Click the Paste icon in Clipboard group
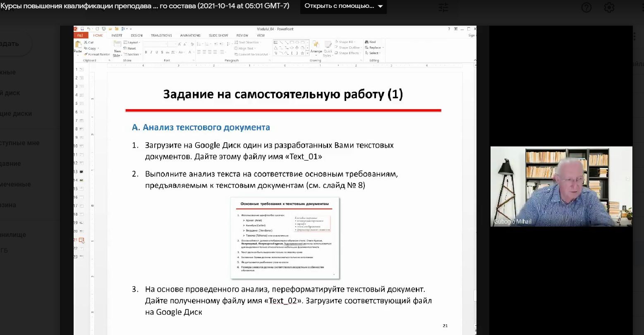This screenshot has height=335, width=644. tap(78, 44)
